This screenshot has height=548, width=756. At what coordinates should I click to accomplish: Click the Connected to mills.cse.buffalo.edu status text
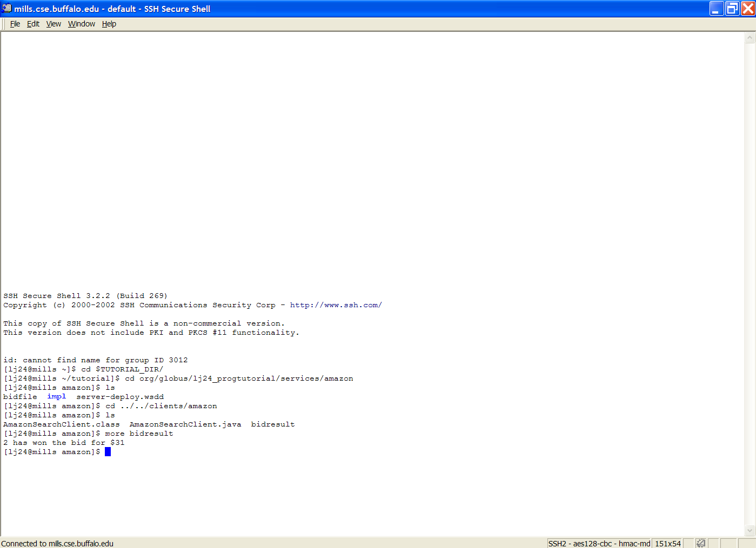[57, 543]
